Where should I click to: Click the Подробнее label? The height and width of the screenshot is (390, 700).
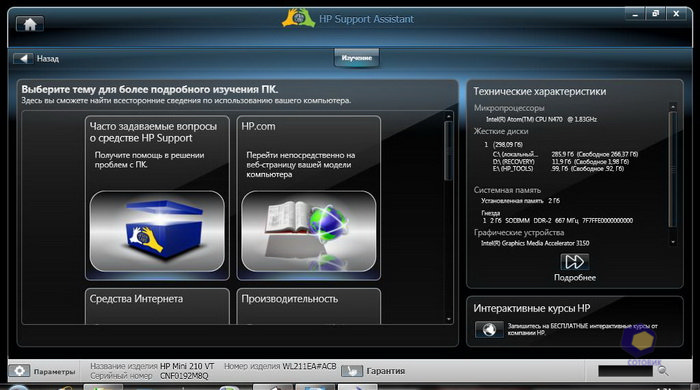575,278
